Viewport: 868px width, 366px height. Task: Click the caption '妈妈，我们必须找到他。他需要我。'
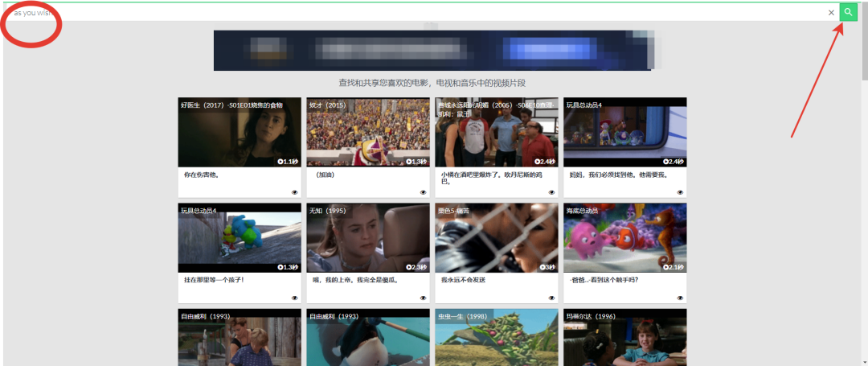619,175
